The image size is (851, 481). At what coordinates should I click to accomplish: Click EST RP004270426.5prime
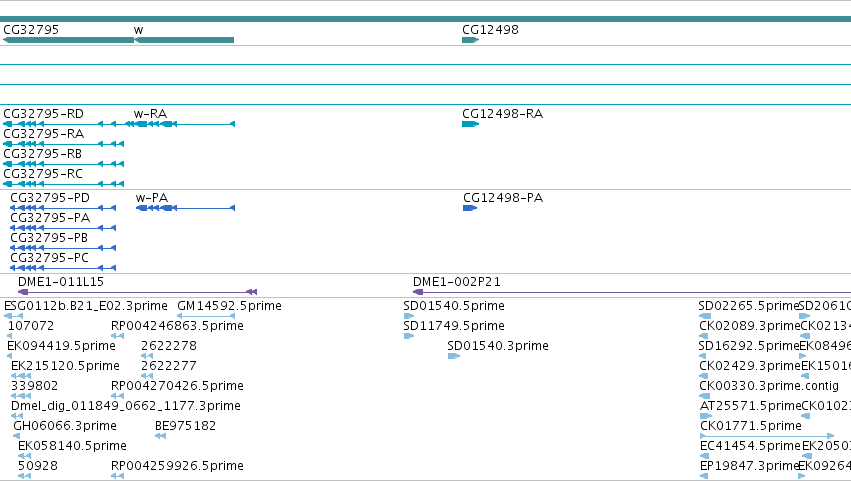118,396
